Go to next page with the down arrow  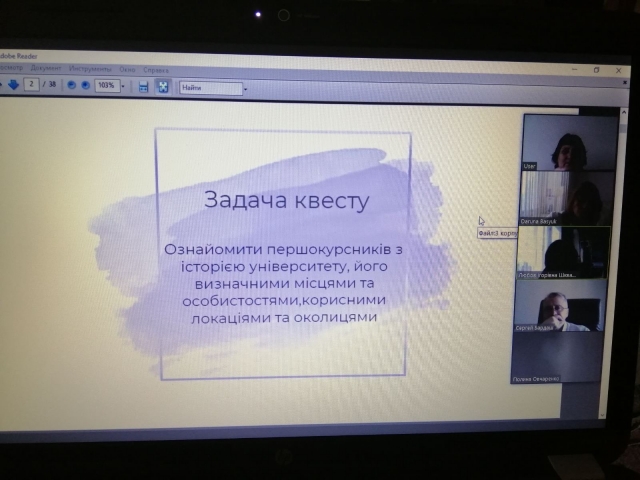(13, 84)
